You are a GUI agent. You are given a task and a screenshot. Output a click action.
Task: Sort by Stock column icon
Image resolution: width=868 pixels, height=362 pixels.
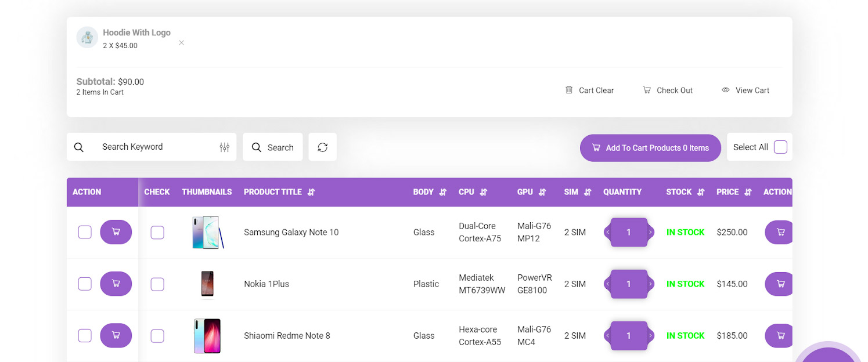(701, 192)
